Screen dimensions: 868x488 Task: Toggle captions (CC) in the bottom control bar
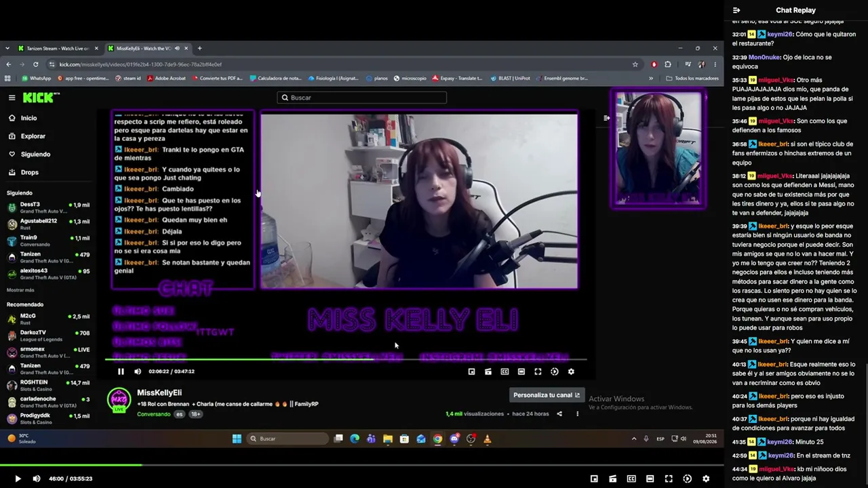631,479
